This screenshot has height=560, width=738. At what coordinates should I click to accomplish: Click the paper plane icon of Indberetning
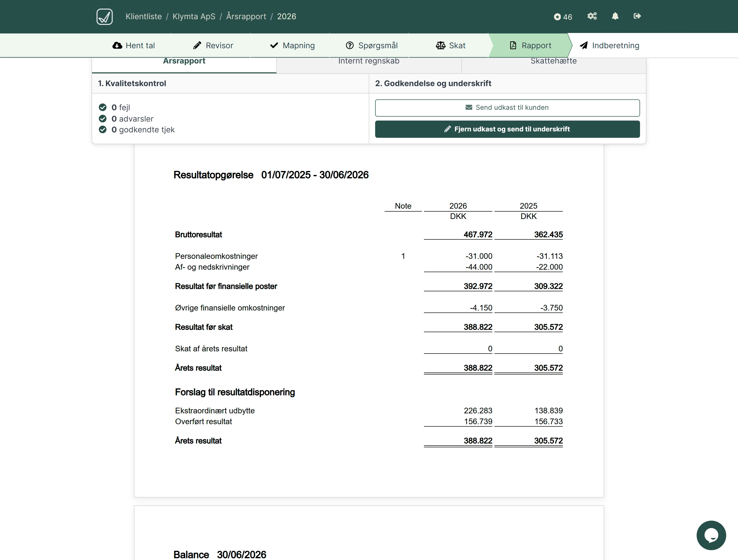click(x=583, y=45)
